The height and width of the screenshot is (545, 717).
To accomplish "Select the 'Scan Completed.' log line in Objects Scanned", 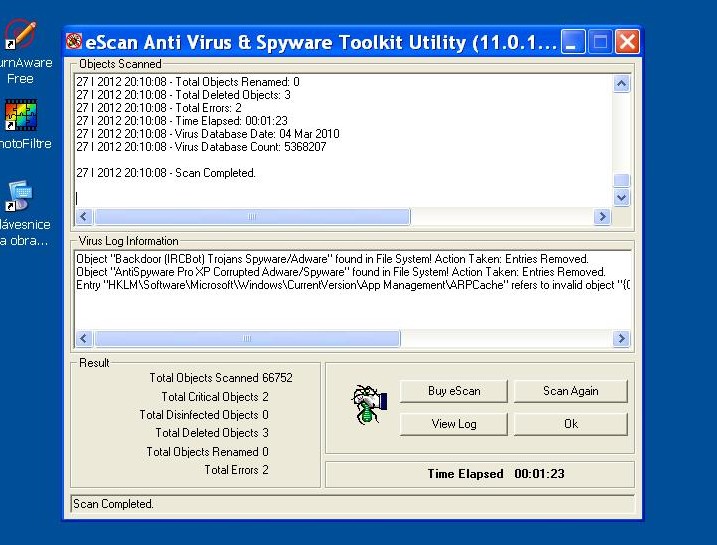I will (166, 173).
